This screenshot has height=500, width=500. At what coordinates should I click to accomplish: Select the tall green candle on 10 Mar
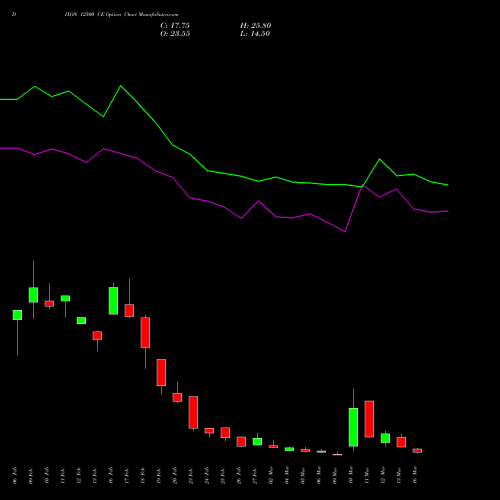353,427
